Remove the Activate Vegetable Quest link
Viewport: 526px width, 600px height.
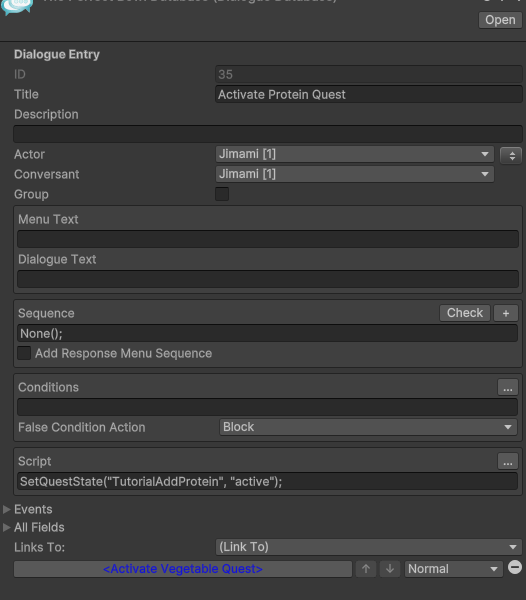(515, 567)
